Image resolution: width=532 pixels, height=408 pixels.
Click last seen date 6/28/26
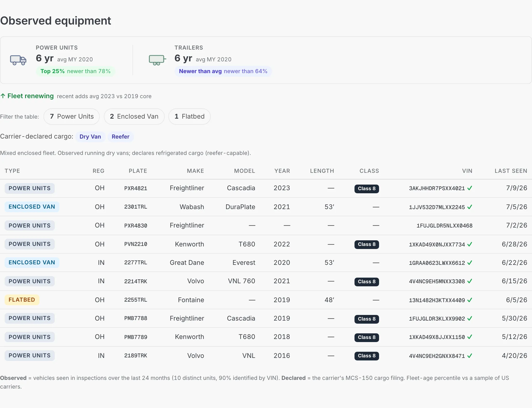515,244
